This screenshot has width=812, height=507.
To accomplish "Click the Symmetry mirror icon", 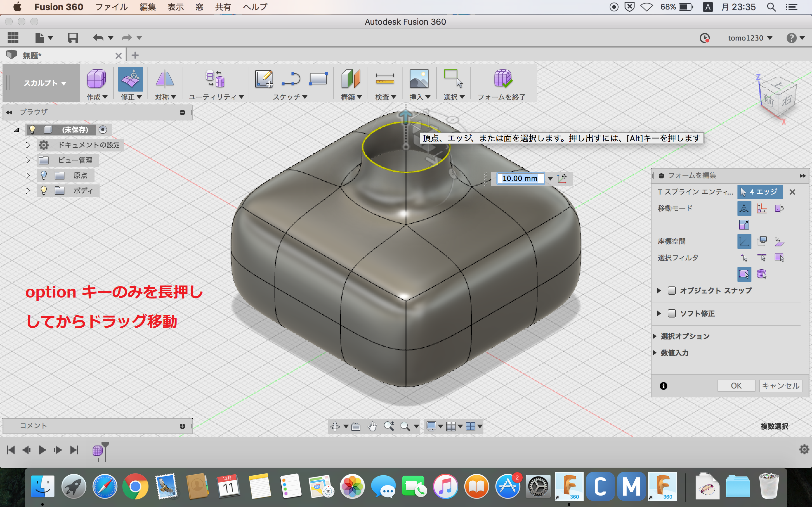I will click(x=165, y=79).
